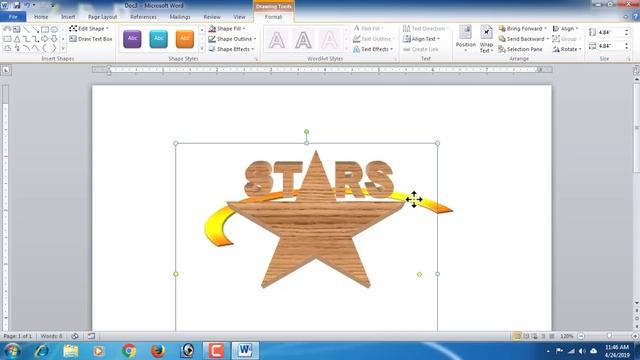Image resolution: width=640 pixels, height=360 pixels.
Task: Choose the oval shape in Insert Shapes
Action: 54,29
